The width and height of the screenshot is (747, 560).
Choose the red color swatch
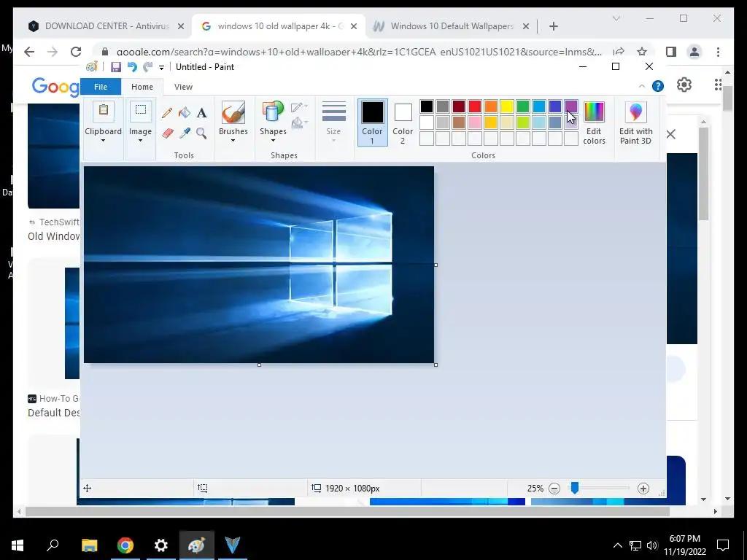pos(474,106)
